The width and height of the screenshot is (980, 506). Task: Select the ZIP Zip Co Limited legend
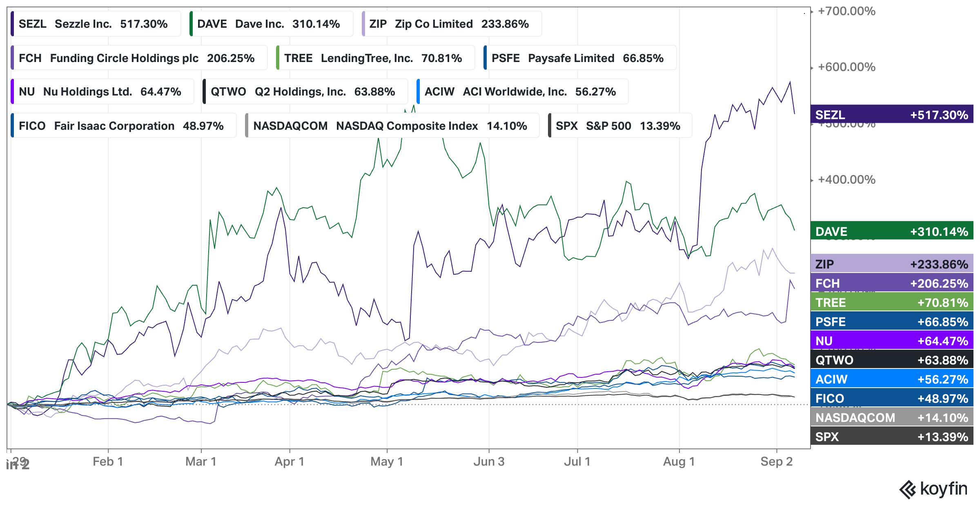[x=452, y=24]
